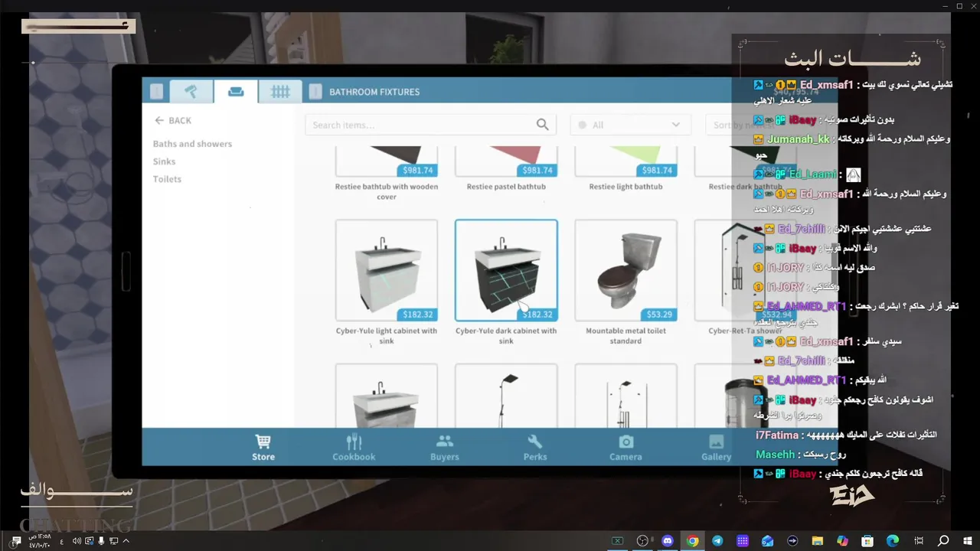Open the Gallery section

tap(717, 447)
